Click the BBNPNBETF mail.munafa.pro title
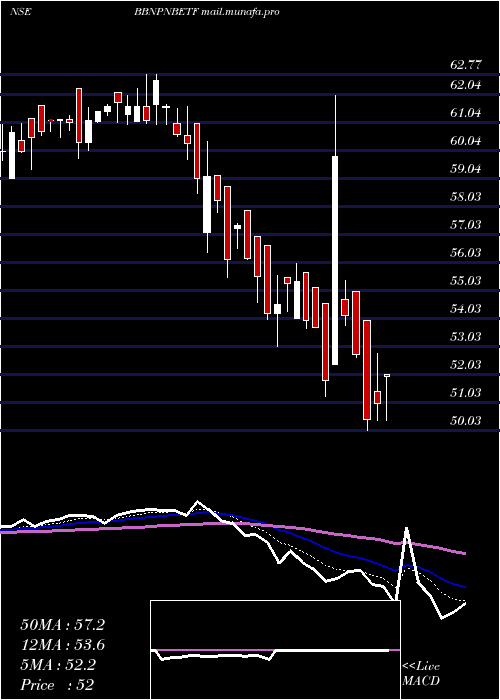Image resolution: width=500 pixels, height=700 pixels. tap(207, 12)
